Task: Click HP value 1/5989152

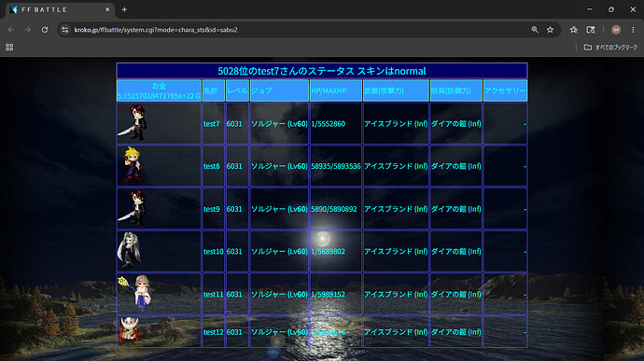Action: [x=329, y=294]
